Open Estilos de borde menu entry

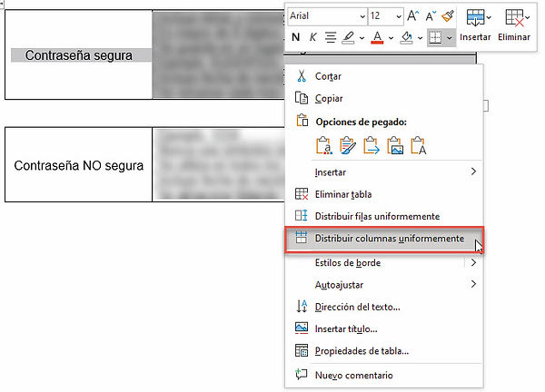click(383, 263)
